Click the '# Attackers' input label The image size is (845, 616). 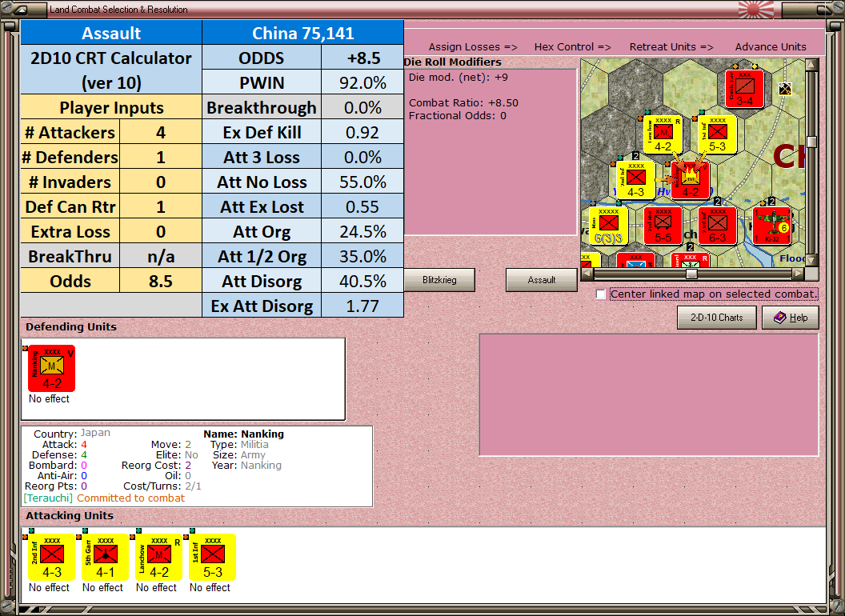[x=70, y=133]
